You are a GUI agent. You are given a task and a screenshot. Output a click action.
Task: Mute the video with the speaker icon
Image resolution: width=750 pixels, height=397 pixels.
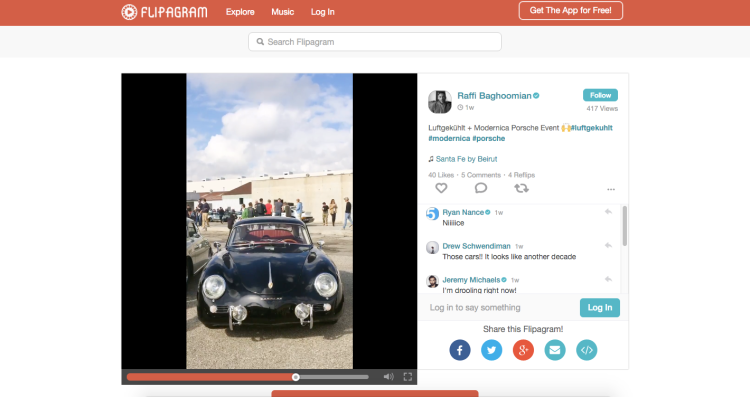click(388, 377)
